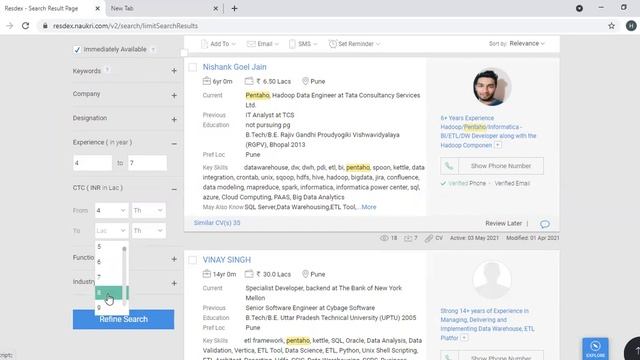Uncheck Immediately Available filter

click(x=77, y=49)
